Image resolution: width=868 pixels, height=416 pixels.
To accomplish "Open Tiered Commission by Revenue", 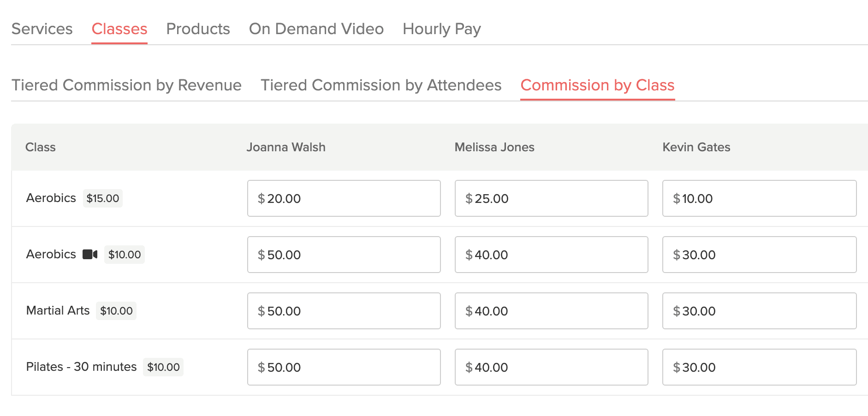I will coord(126,85).
